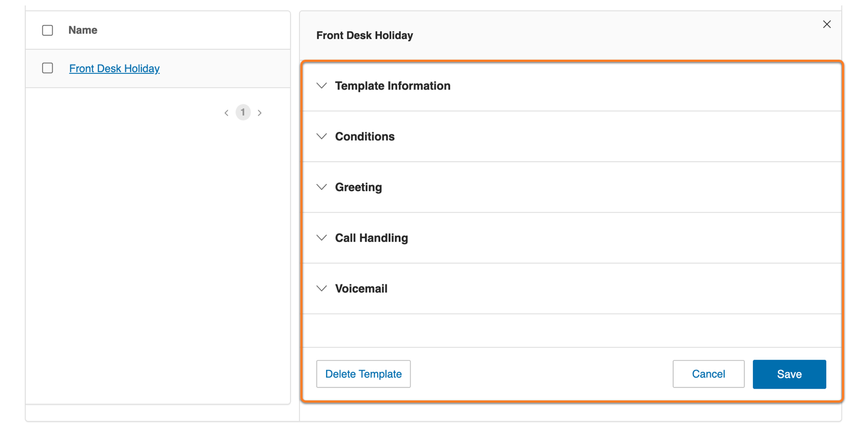868x433 pixels.
Task: Expand the Conditions section heading
Action: [365, 136]
